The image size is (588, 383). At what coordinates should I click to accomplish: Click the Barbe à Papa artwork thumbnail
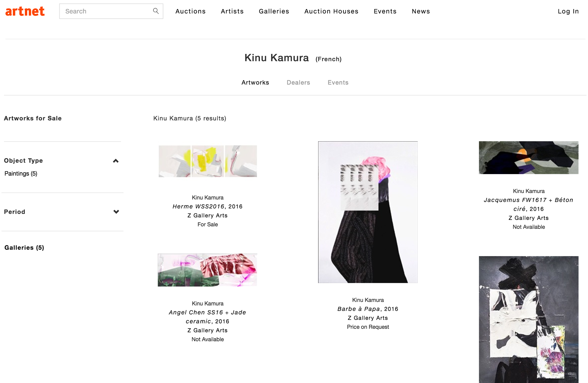[x=367, y=212]
